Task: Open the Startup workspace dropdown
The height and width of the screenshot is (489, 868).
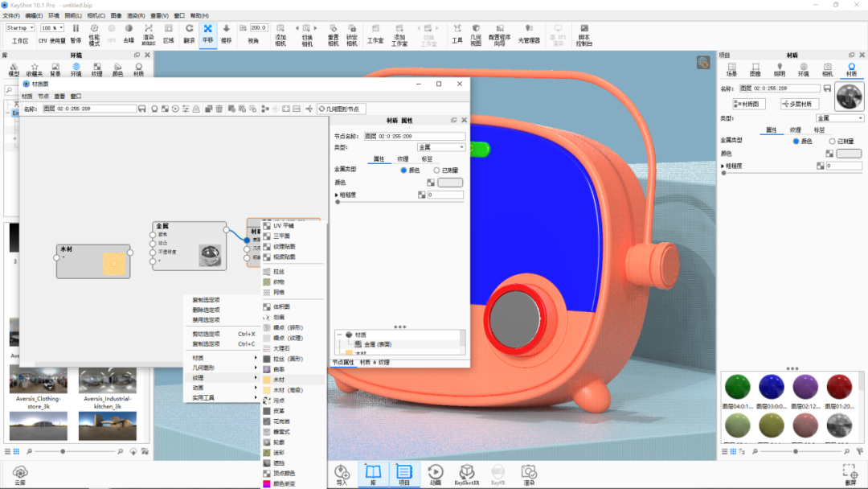Action: [x=20, y=27]
